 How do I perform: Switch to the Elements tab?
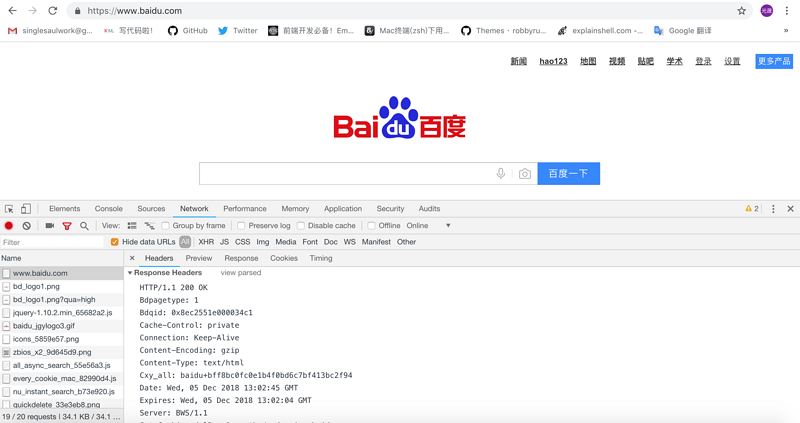tap(64, 209)
